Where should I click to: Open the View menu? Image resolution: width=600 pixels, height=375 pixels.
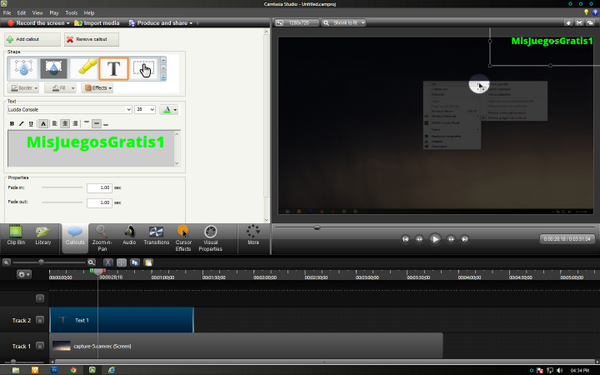pos(38,13)
